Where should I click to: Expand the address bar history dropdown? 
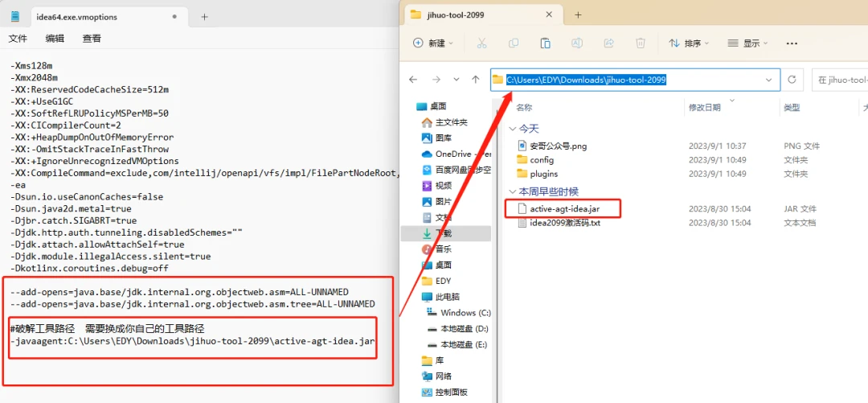768,80
